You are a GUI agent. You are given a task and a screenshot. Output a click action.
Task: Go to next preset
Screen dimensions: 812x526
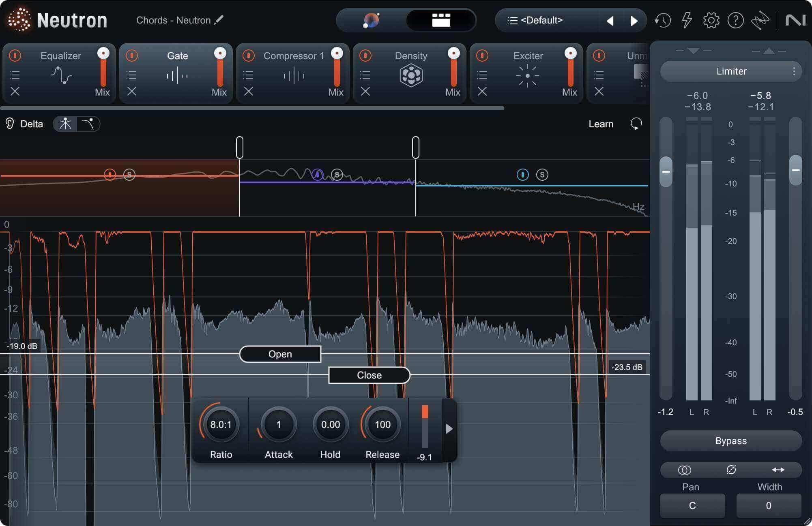point(634,21)
